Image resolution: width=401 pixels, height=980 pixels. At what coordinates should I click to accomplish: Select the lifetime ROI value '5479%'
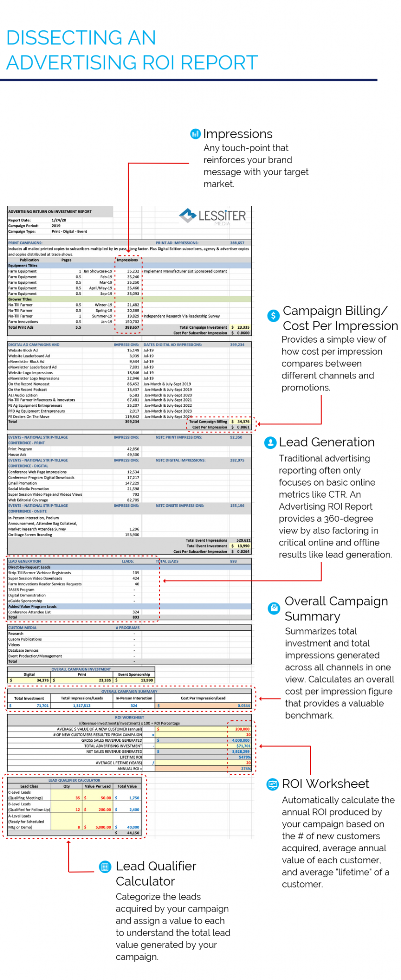point(245,757)
